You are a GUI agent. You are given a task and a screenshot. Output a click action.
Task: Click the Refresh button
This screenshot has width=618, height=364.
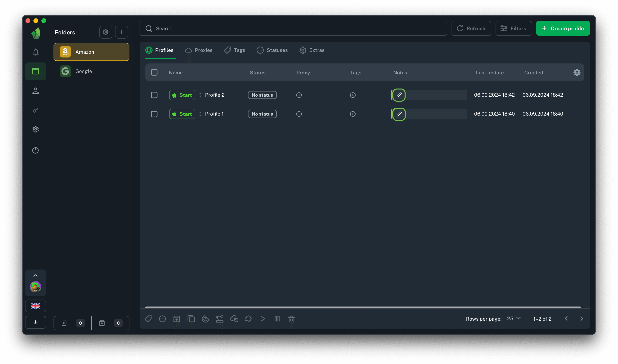[471, 28]
